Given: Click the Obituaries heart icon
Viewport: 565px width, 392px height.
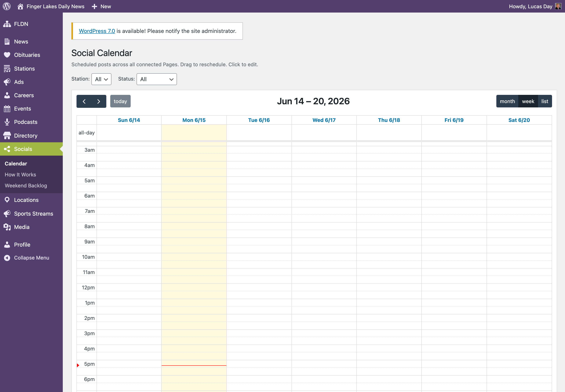Looking at the screenshot, I should point(7,55).
